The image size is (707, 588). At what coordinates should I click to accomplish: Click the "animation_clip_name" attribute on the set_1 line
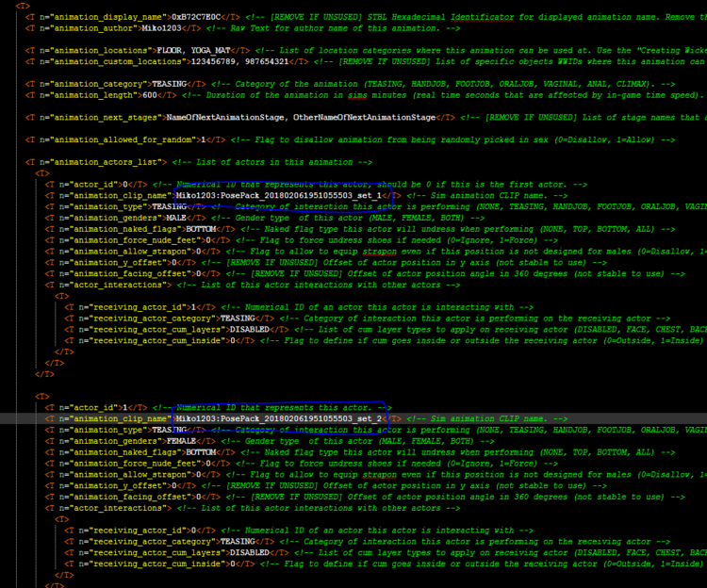click(120, 196)
